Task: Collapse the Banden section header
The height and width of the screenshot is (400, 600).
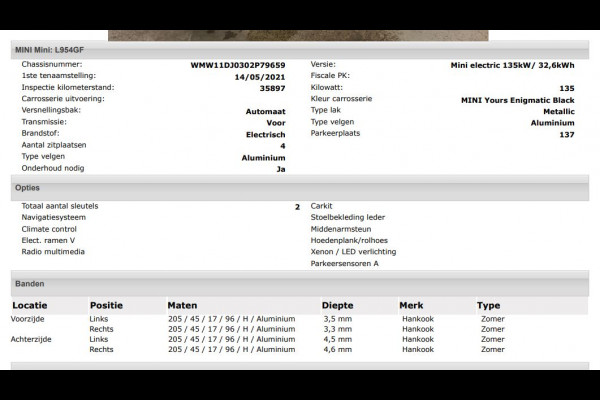Action: point(30,284)
